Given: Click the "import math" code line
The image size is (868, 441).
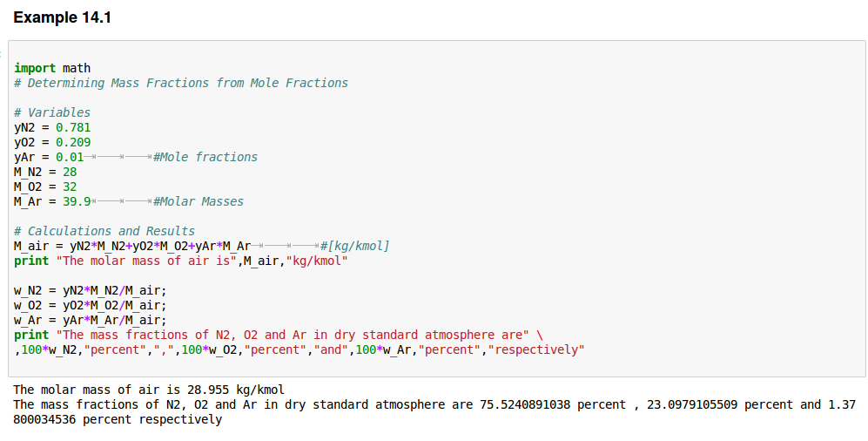Looking at the screenshot, I should pos(52,68).
